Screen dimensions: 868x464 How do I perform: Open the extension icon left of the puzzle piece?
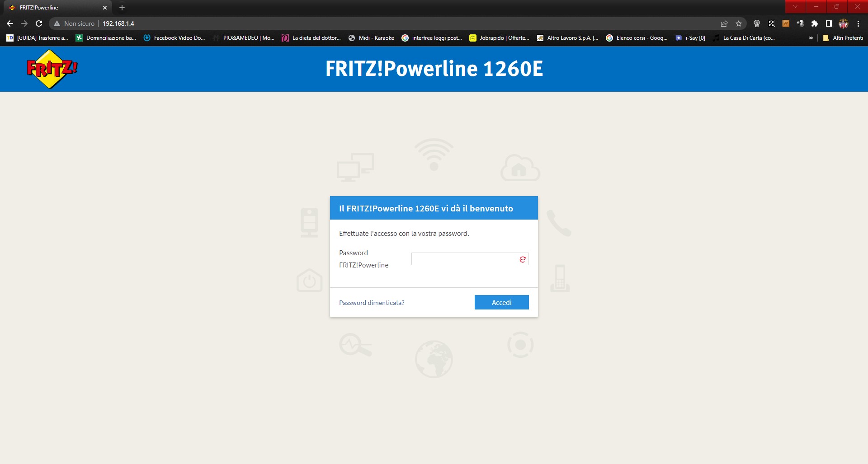pyautogui.click(x=800, y=23)
